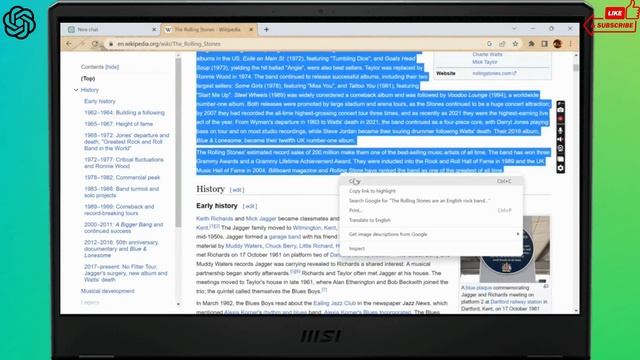640x360 pixels.
Task: Open the Extensions puzzle icon
Action: [x=531, y=44]
